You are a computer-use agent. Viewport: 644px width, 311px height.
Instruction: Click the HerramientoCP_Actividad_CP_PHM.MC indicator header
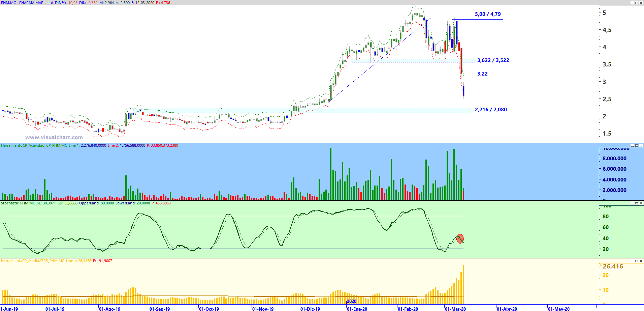(x=34, y=145)
